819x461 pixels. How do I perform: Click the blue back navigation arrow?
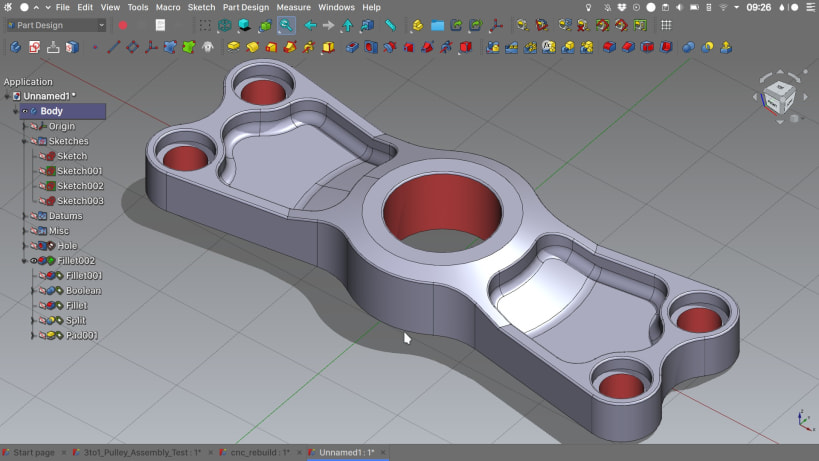[310, 25]
